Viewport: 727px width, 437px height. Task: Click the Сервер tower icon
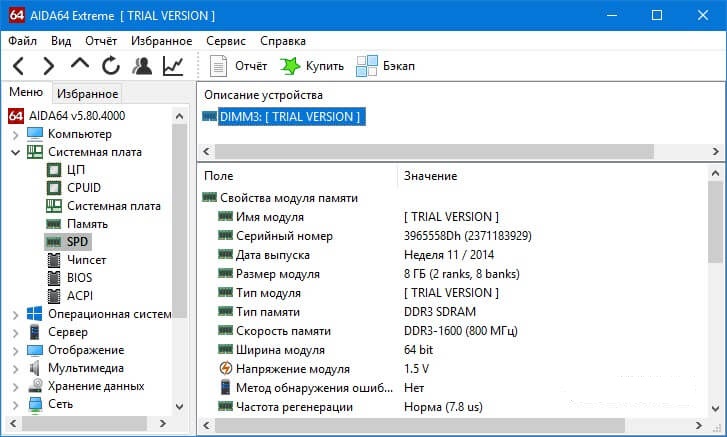35,332
